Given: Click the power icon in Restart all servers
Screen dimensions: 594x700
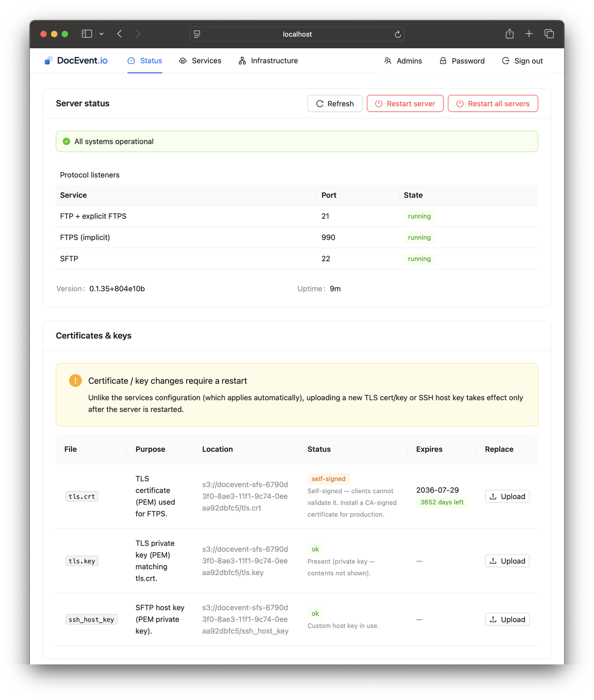Looking at the screenshot, I should click(460, 104).
